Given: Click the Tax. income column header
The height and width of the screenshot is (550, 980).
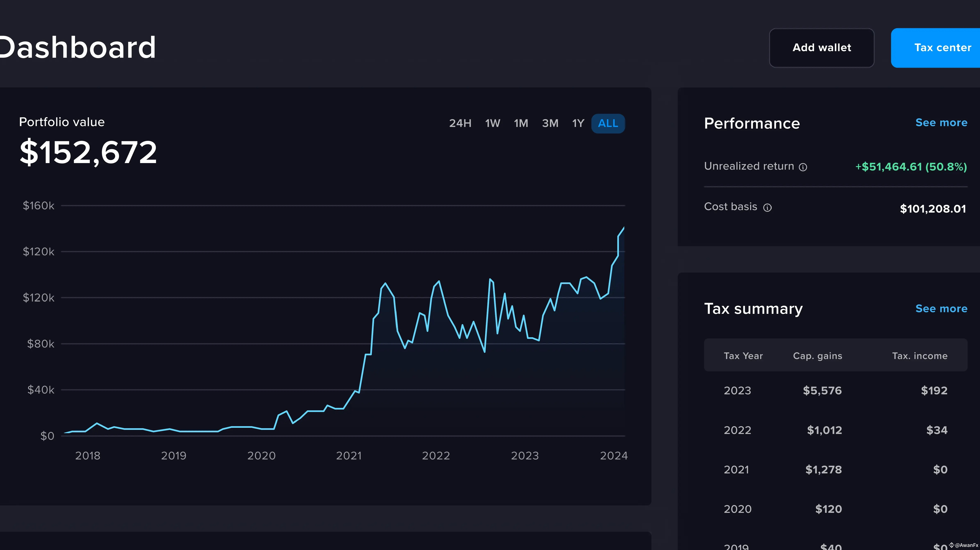Looking at the screenshot, I should coord(920,356).
